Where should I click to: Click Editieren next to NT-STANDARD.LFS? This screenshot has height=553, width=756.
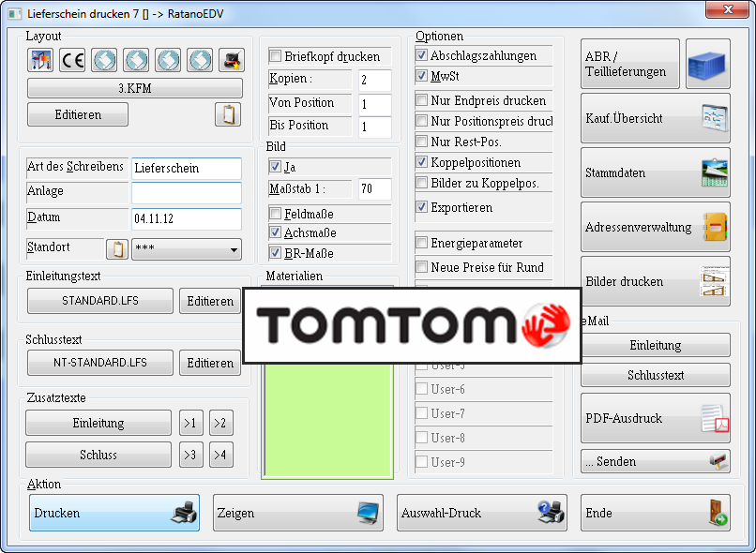(x=210, y=363)
